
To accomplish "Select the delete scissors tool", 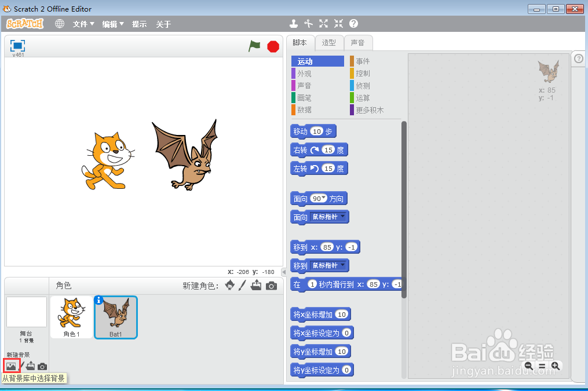I will pos(308,24).
